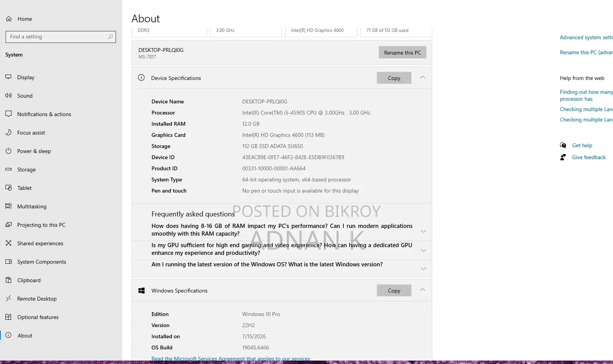Click the OS Build value 19045.6466
613x364 pixels.
255,347
